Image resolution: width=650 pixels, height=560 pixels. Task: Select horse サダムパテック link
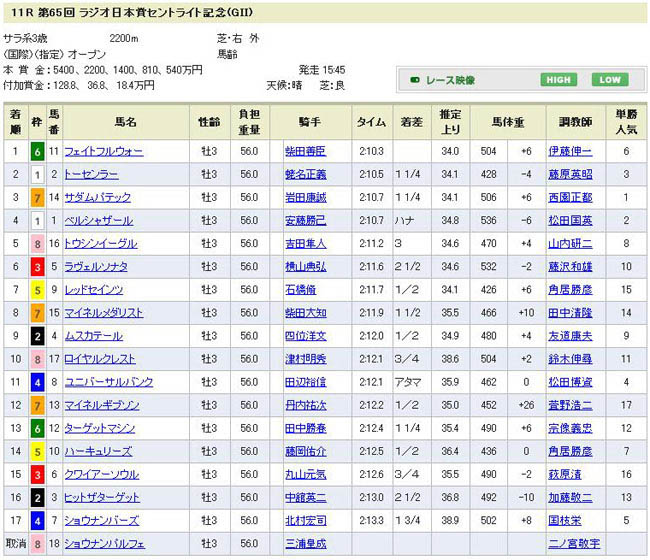[x=97, y=198]
